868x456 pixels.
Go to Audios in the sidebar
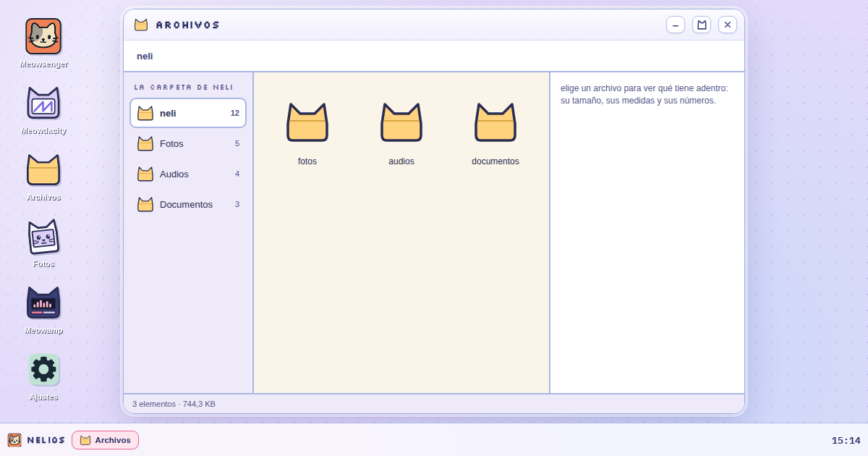pyautogui.click(x=188, y=174)
